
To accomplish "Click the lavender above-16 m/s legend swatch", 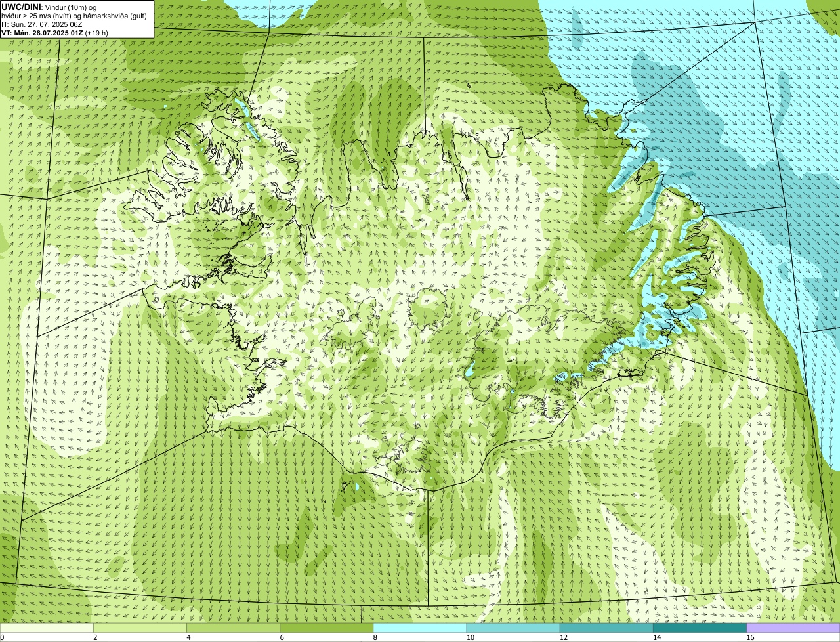I will pos(793,628).
